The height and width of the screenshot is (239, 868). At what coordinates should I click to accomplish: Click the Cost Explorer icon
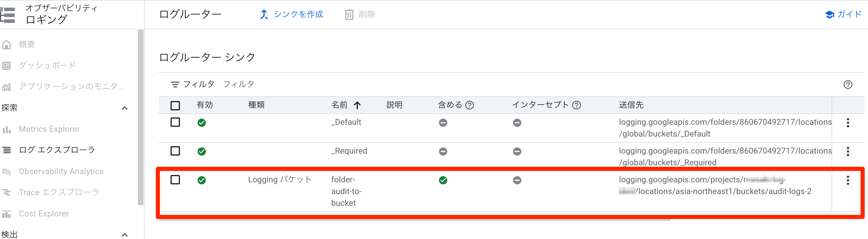6,214
